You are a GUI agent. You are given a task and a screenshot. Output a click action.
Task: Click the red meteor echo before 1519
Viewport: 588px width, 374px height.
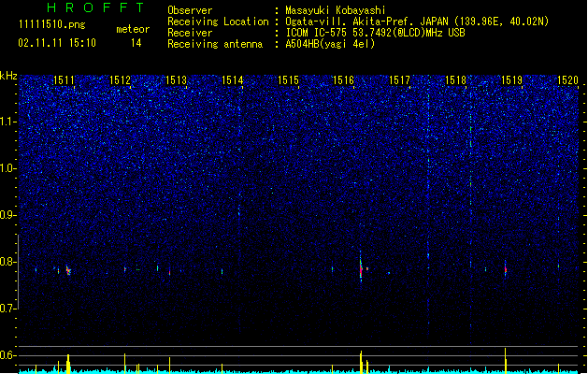coord(506,268)
